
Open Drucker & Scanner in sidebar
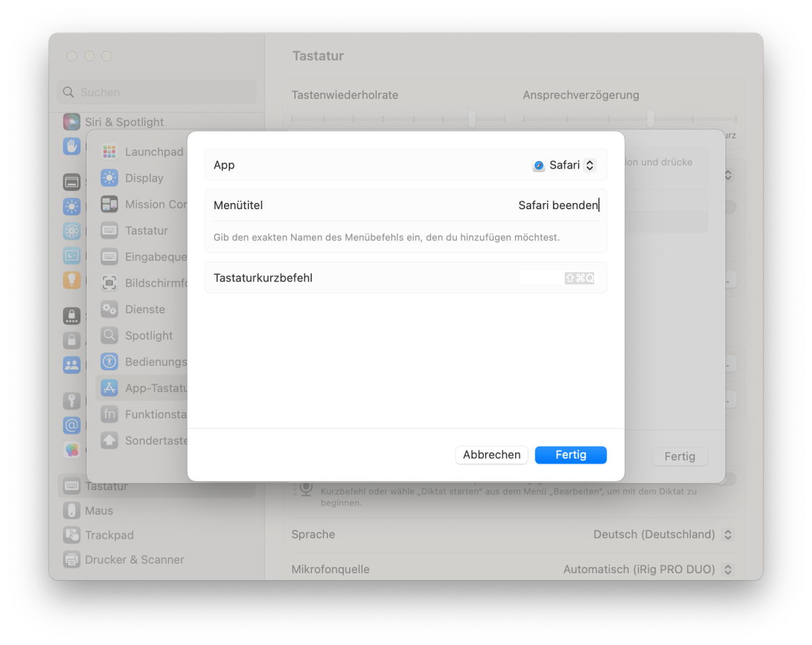[x=135, y=560]
